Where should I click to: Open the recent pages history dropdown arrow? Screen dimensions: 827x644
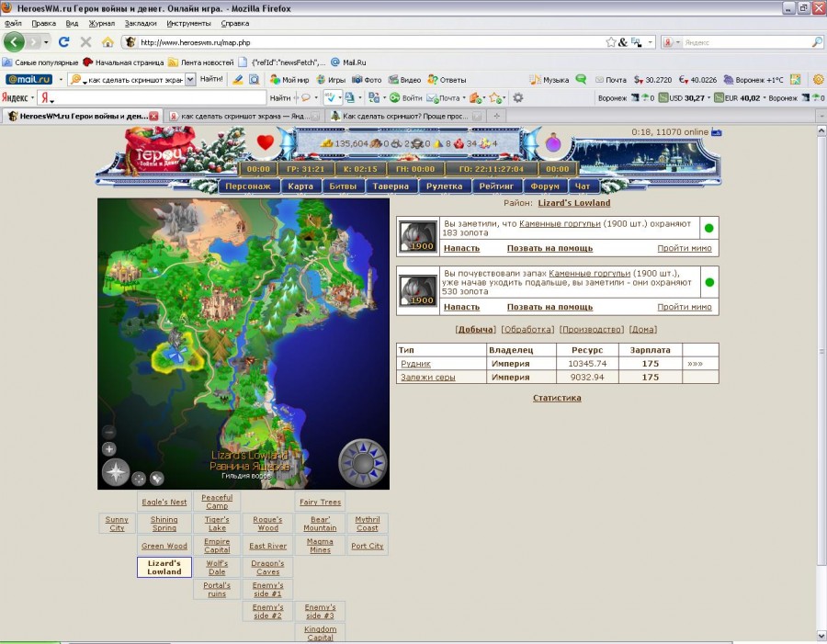coord(47,42)
